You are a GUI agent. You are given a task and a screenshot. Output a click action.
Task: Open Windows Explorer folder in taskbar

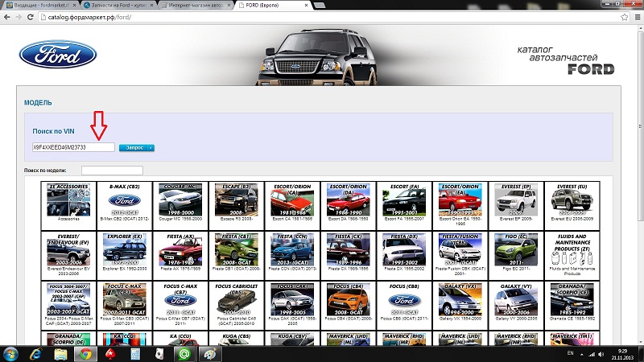(60, 354)
